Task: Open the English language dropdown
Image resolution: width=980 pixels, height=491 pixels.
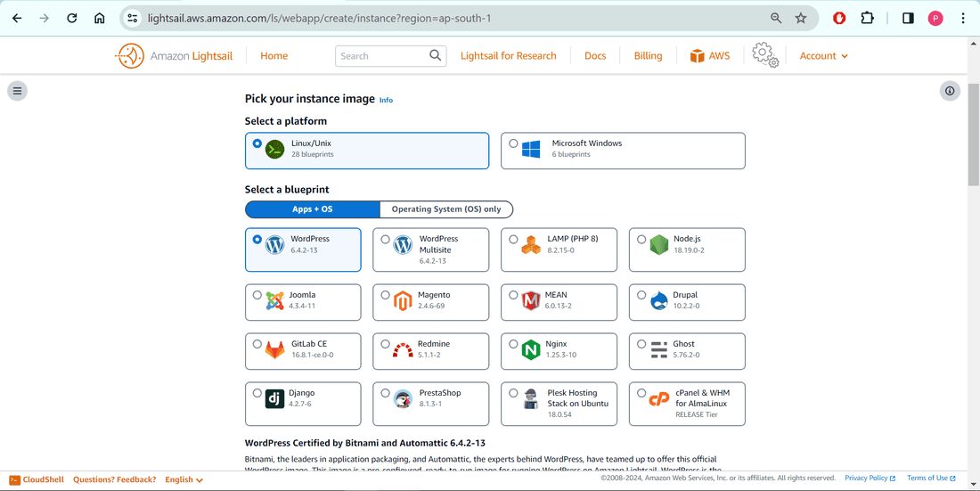Action: pyautogui.click(x=184, y=479)
